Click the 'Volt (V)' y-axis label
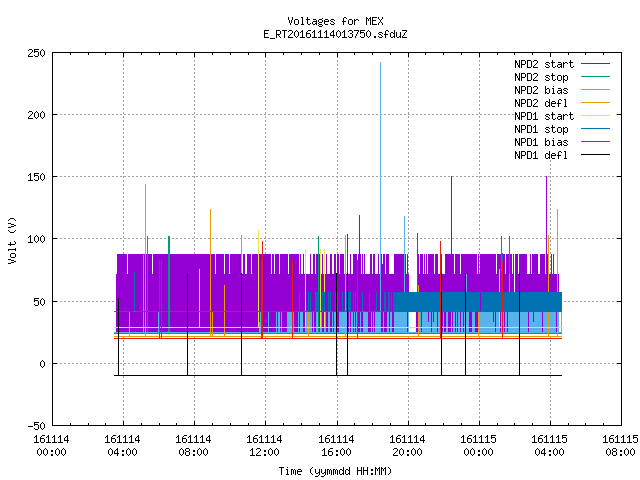The height and width of the screenshot is (480, 640). point(13,240)
